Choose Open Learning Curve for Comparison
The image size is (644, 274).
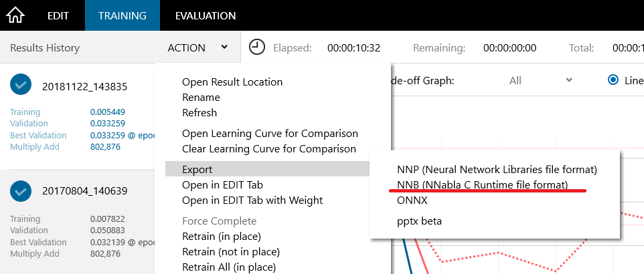270,134
